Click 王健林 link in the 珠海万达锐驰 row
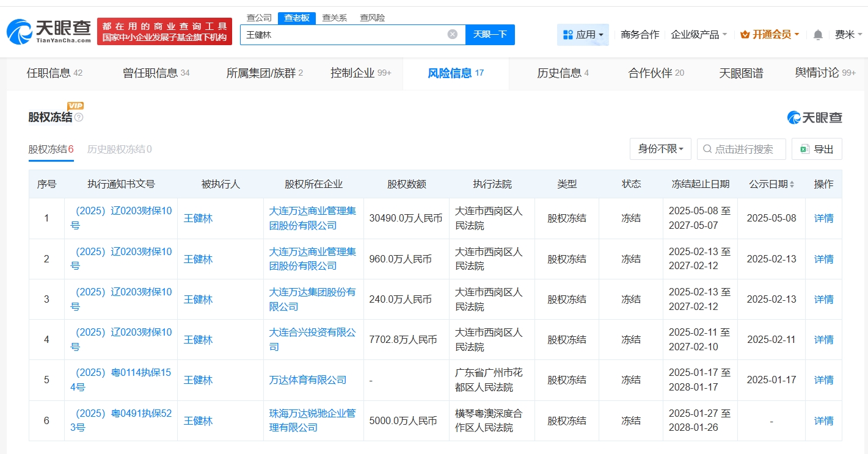 coord(198,420)
